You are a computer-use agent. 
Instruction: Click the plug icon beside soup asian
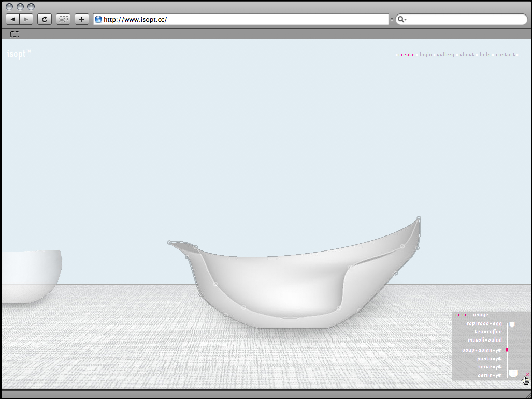tap(499, 350)
